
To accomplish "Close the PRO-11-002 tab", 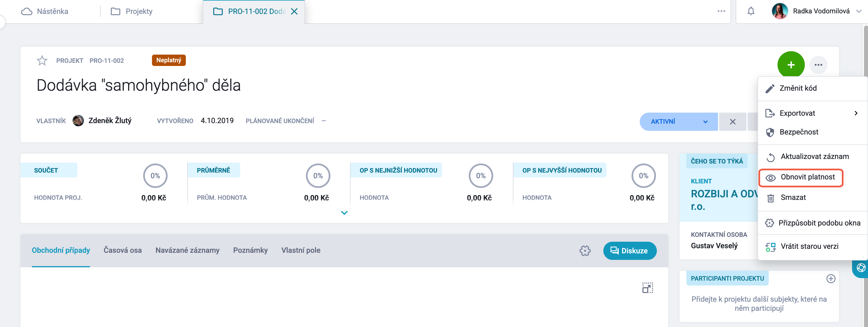I will point(294,11).
